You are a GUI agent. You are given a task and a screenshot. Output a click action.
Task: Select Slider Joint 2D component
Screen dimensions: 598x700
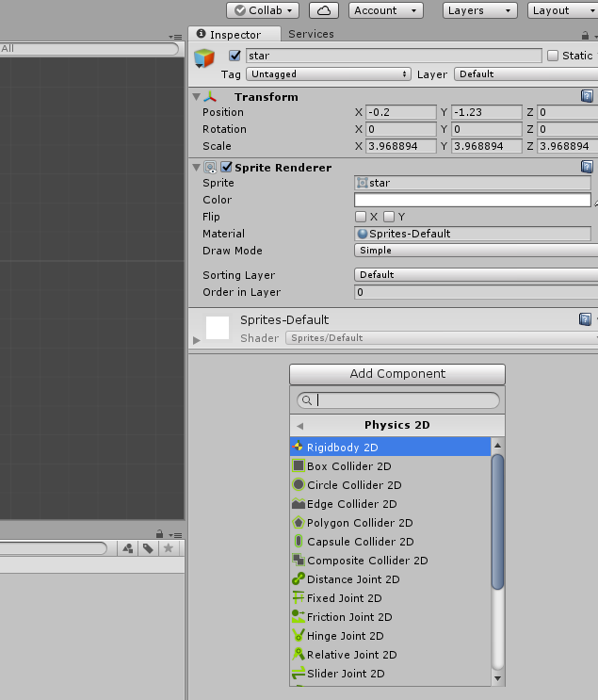[390, 674]
